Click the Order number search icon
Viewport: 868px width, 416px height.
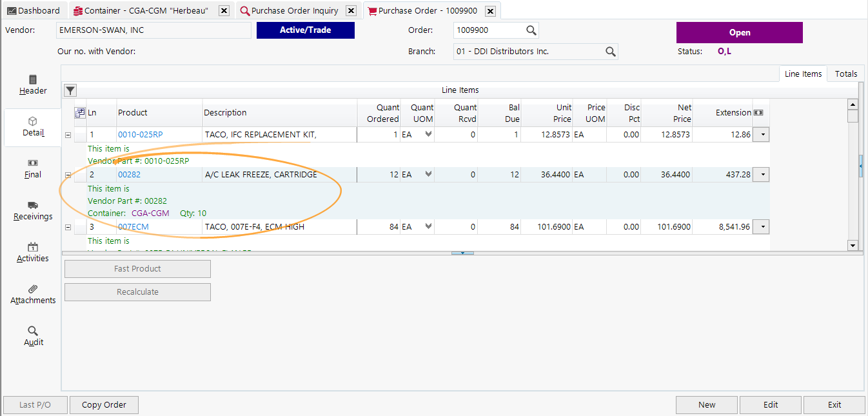click(531, 30)
